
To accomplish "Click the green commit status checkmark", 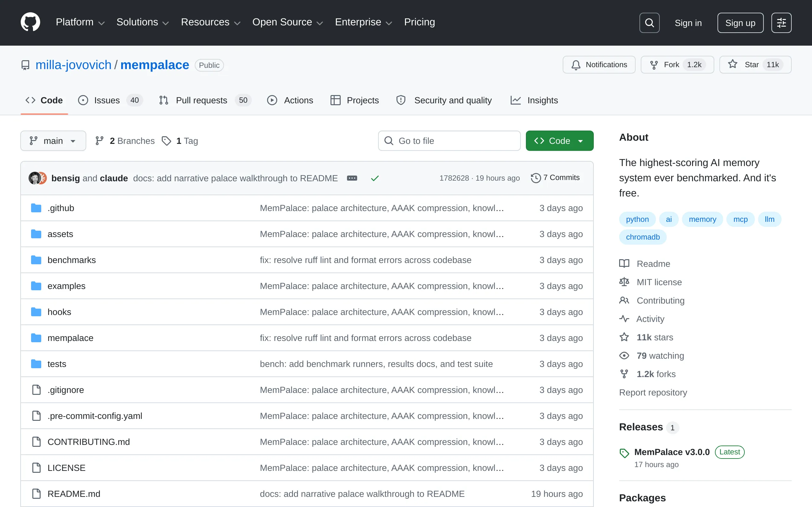I will point(375,178).
